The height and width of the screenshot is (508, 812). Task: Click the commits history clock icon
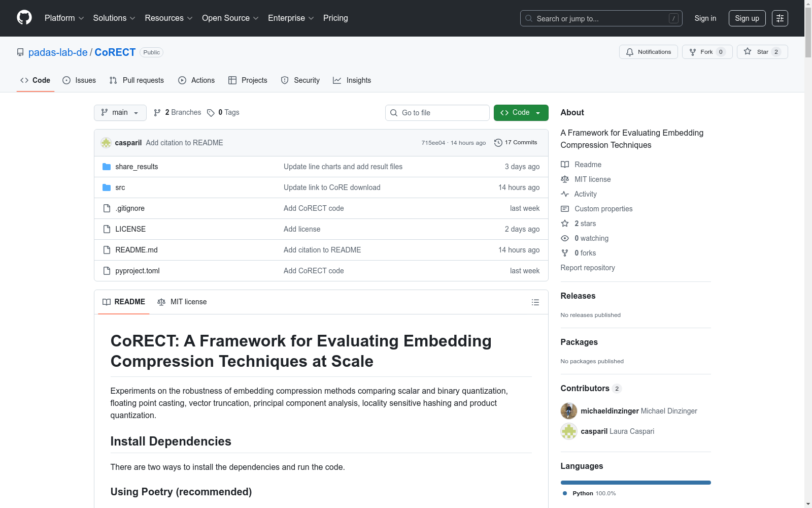[x=498, y=143]
